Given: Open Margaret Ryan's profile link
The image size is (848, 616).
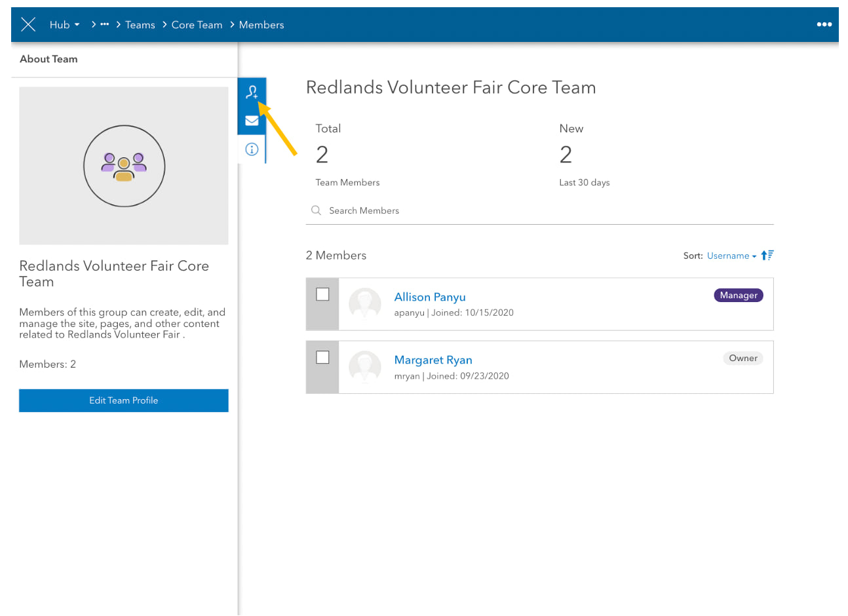Looking at the screenshot, I should coord(433,360).
